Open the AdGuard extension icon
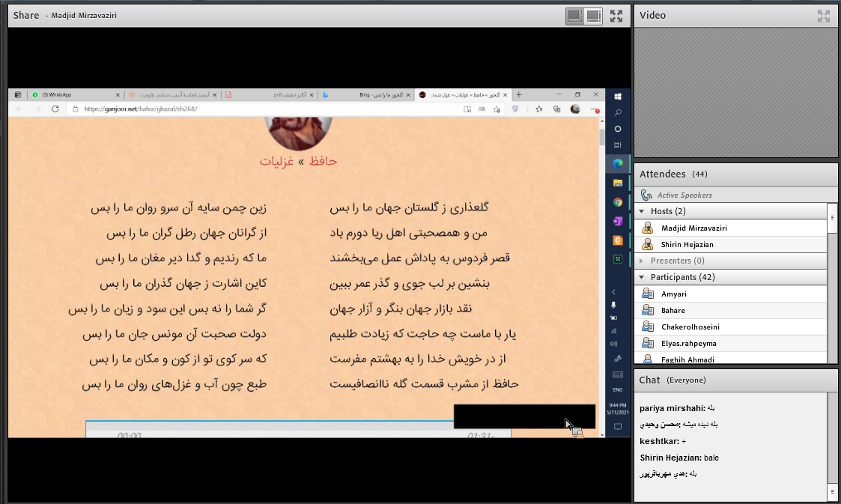841x504 pixels. tap(516, 109)
